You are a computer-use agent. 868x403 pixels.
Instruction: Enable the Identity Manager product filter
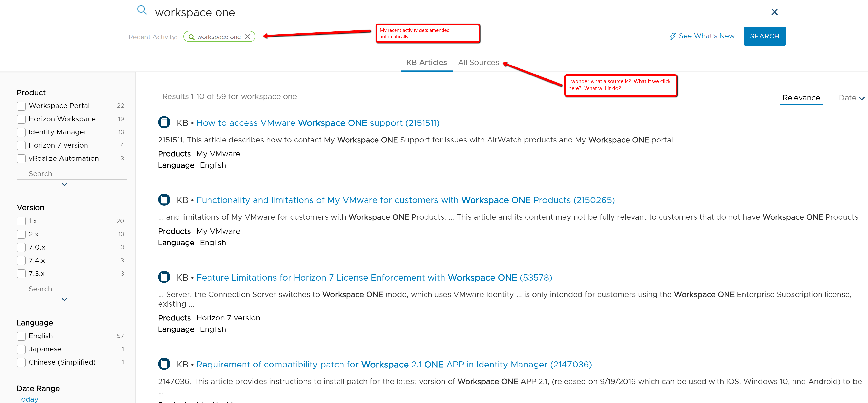tap(21, 132)
